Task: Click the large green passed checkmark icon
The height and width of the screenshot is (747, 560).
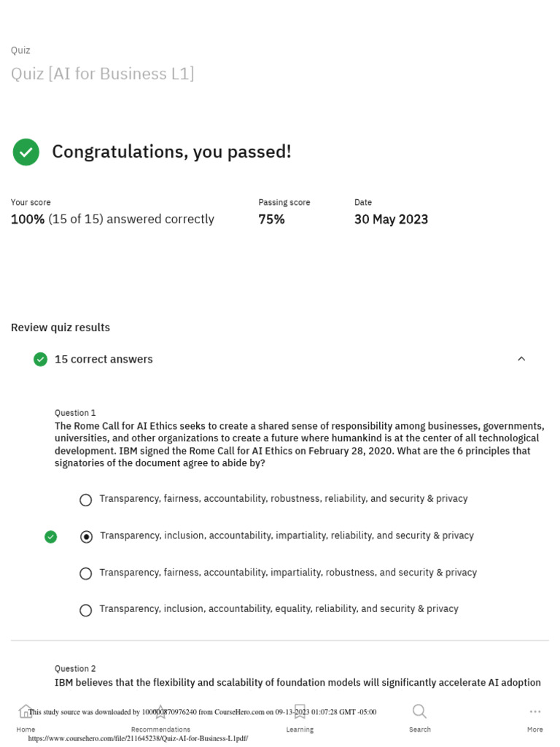Action: [26, 152]
